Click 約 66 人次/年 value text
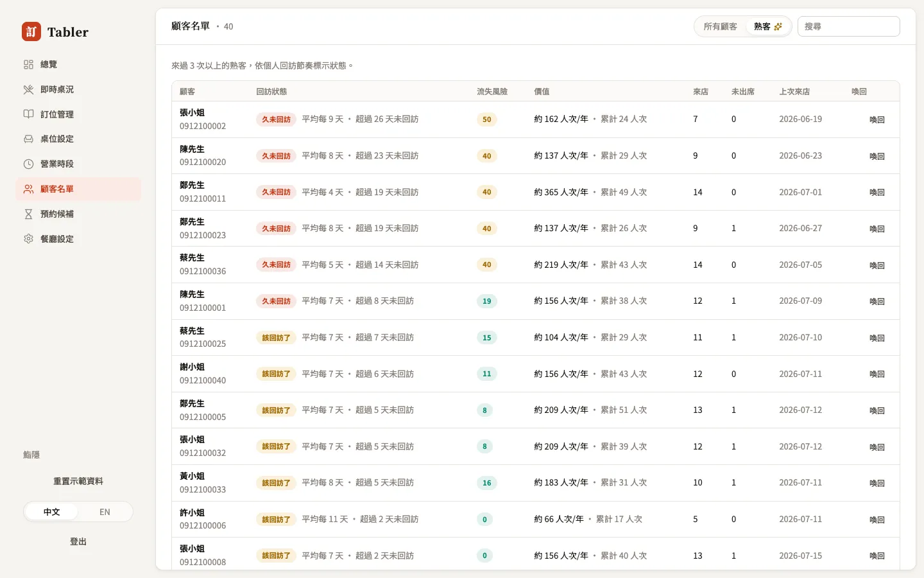This screenshot has height=578, width=924. pyautogui.click(x=558, y=519)
